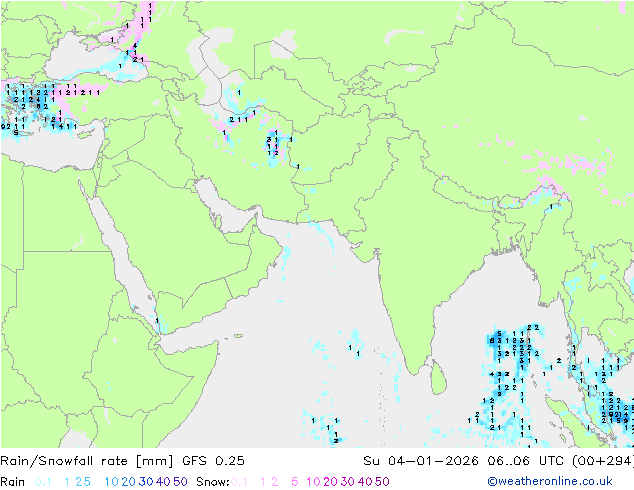Pick the Snow 40 legend color value
This screenshot has height=490, width=634.
(365, 482)
